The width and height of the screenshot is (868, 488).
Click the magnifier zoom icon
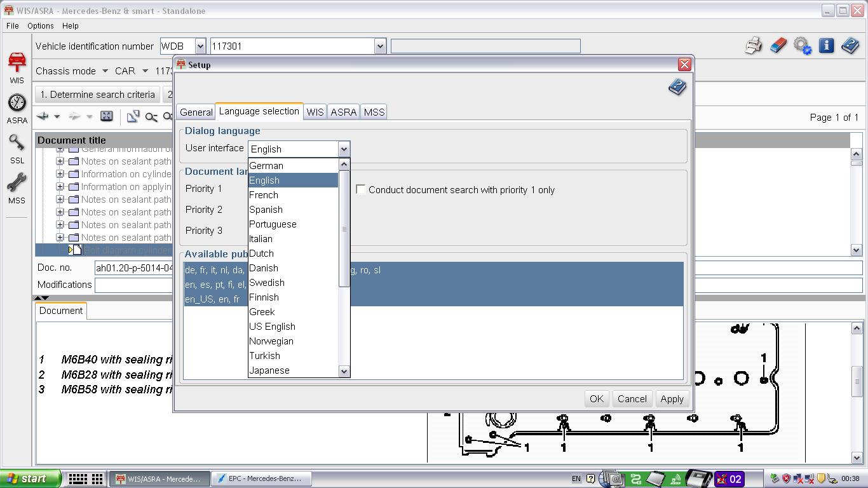click(x=151, y=117)
